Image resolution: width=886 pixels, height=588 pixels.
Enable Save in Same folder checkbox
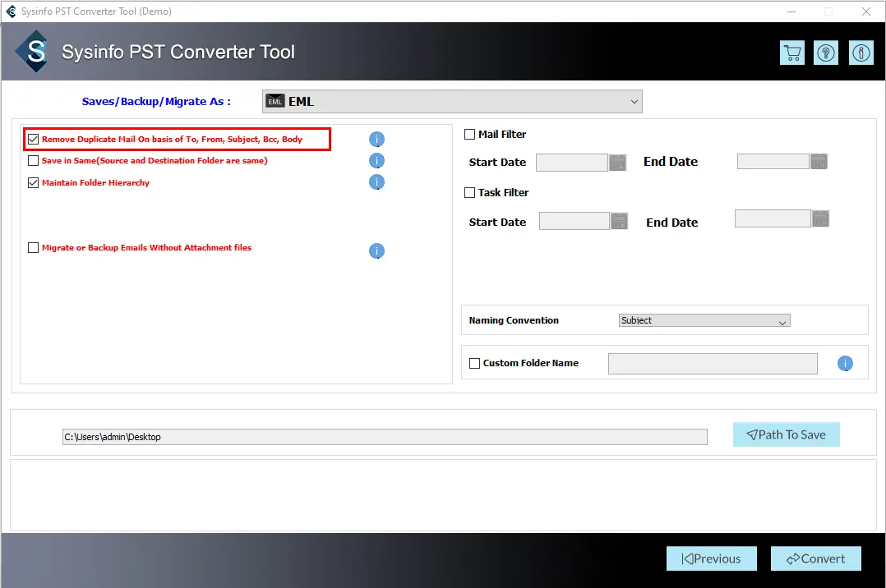pyautogui.click(x=34, y=161)
